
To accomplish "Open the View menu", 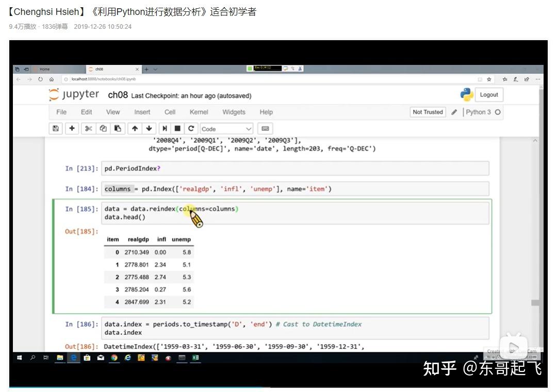I will [x=113, y=112].
